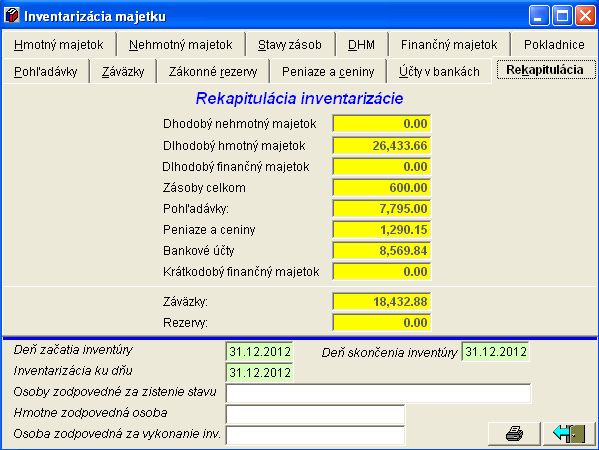Image resolution: width=599 pixels, height=450 pixels.
Task: Click Osoby zodpovedné za zistenie stavu field
Action: click(x=378, y=393)
